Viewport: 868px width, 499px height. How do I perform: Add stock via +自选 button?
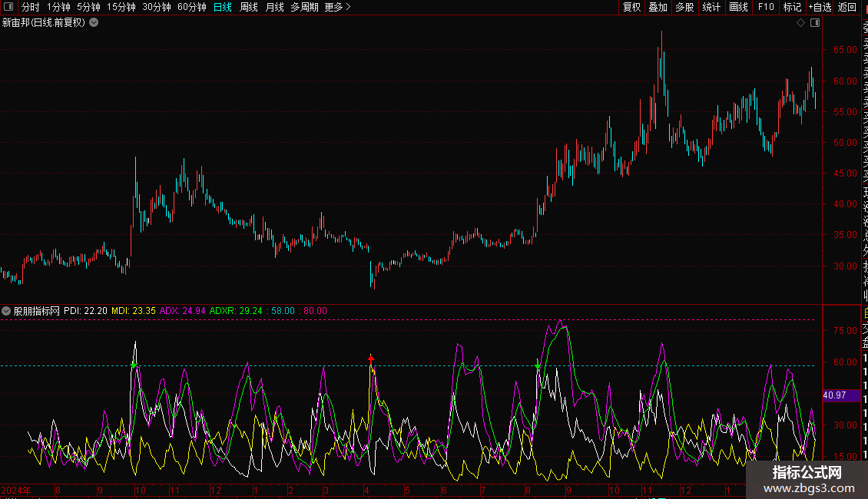[x=820, y=7]
